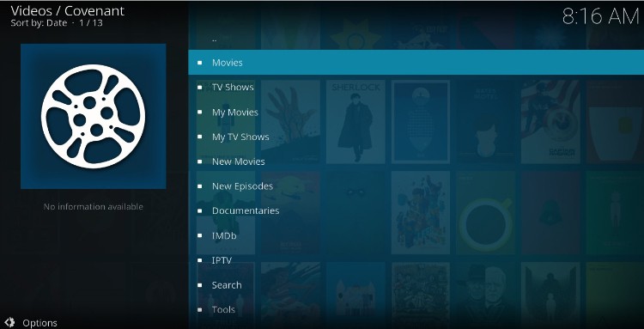Click the Sort by: Date label
This screenshot has width=644, height=329.
pos(39,23)
